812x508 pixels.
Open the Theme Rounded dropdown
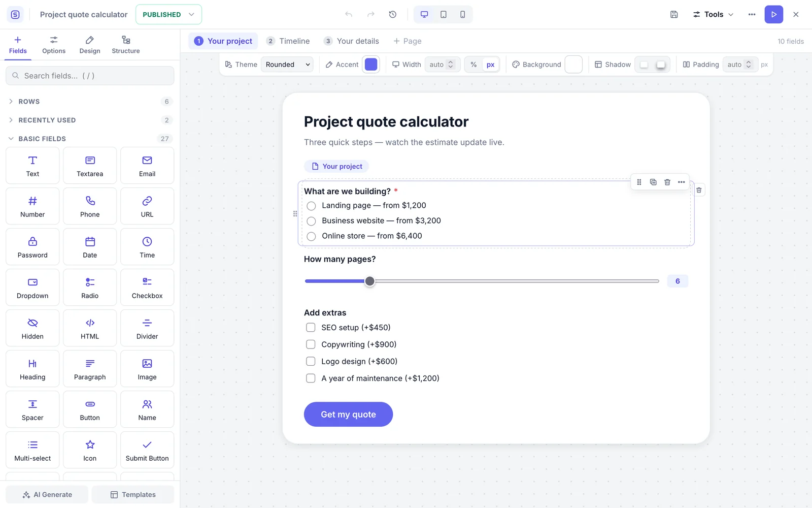pos(287,65)
